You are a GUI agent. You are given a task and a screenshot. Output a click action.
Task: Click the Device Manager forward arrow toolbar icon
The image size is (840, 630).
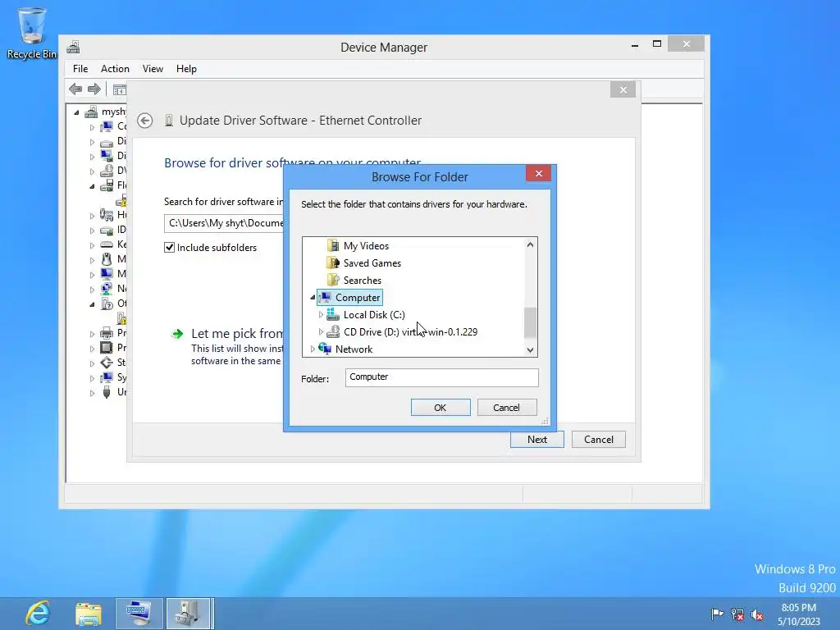tap(94, 89)
